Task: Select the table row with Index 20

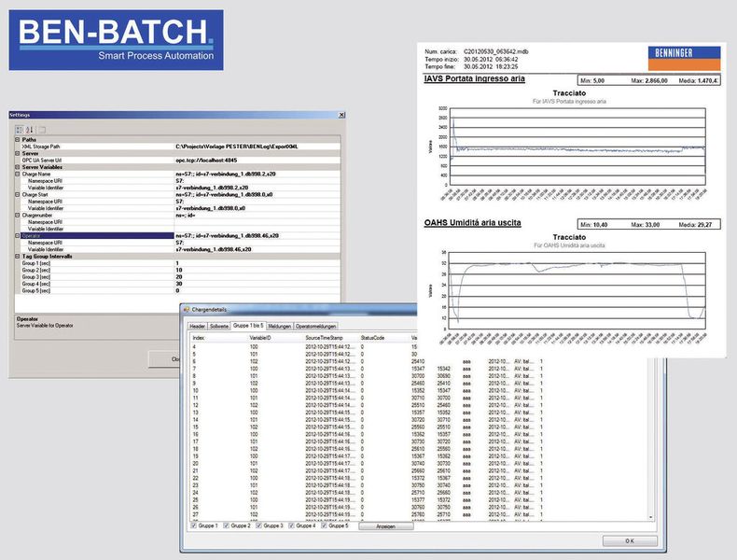Action: tap(368, 463)
